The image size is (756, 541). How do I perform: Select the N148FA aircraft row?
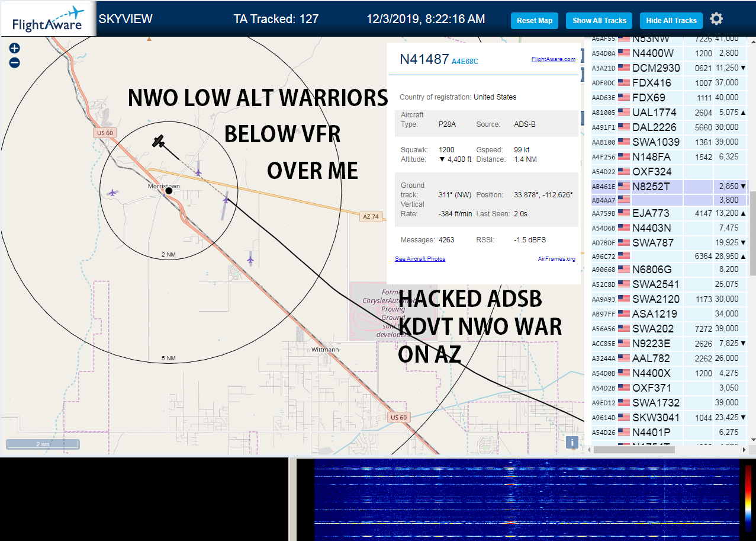(x=668, y=157)
